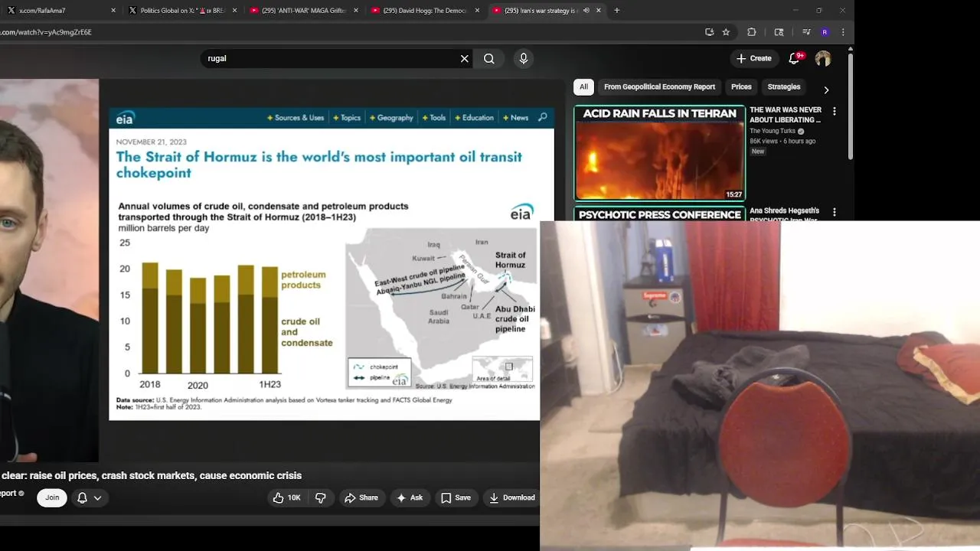
Task: Open options menu for Ana Shreds video
Action: [835, 212]
